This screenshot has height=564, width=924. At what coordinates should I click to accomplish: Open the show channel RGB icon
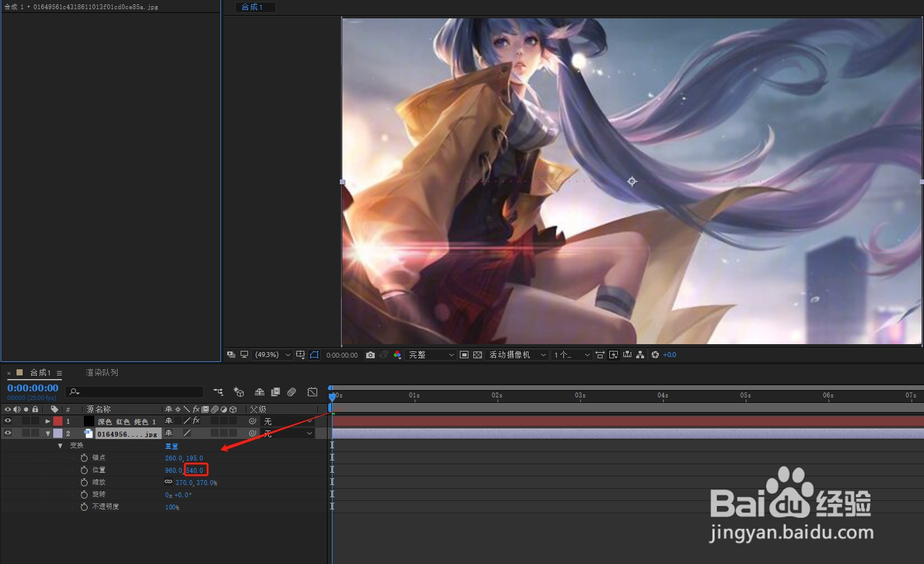397,355
